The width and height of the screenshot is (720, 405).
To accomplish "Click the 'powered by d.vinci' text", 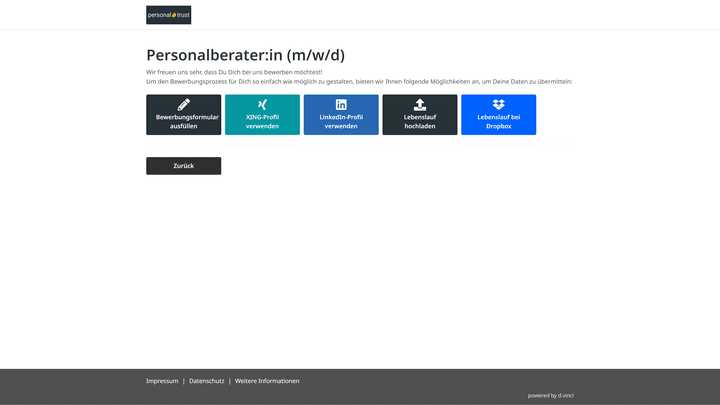I will [550, 395].
